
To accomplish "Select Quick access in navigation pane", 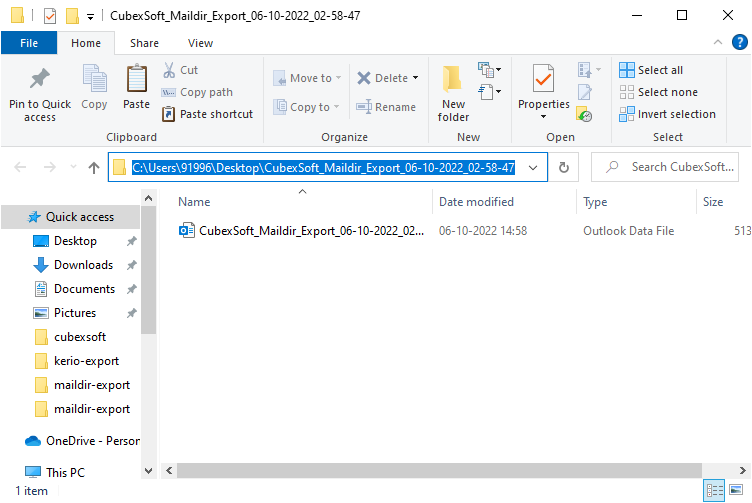I will pos(71,217).
